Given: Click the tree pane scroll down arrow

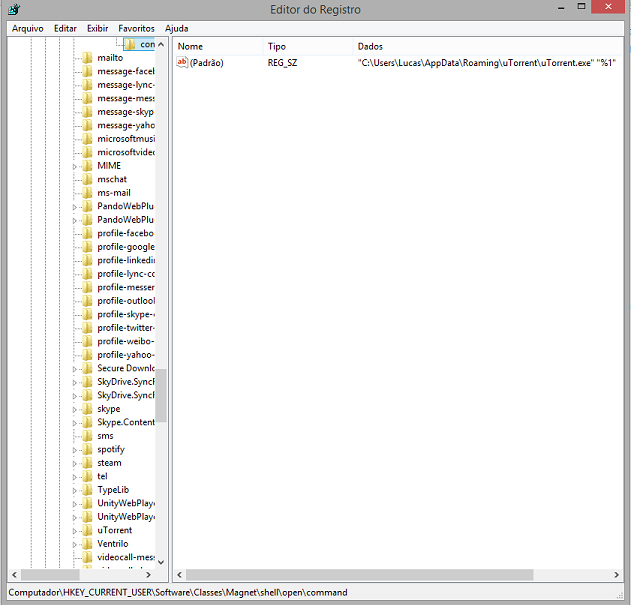Looking at the screenshot, I should [x=161, y=562].
